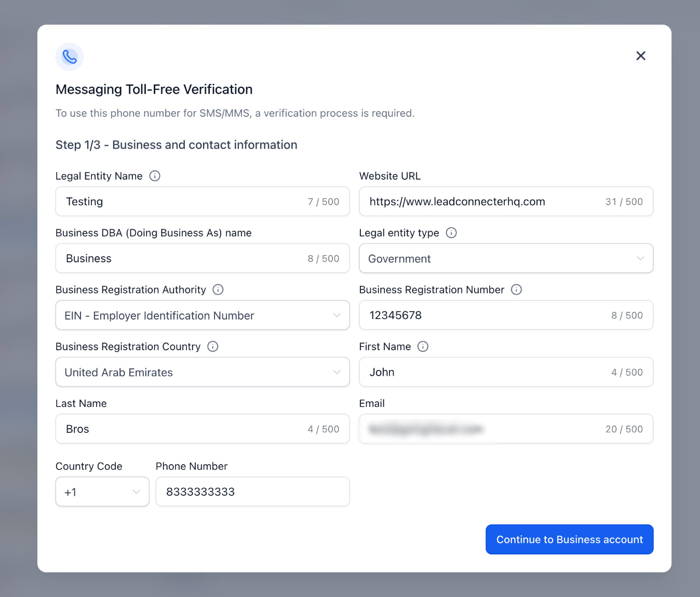Screen dimensions: 700x597
Task: Close the Toll-Free Verification dialog
Action: (641, 56)
